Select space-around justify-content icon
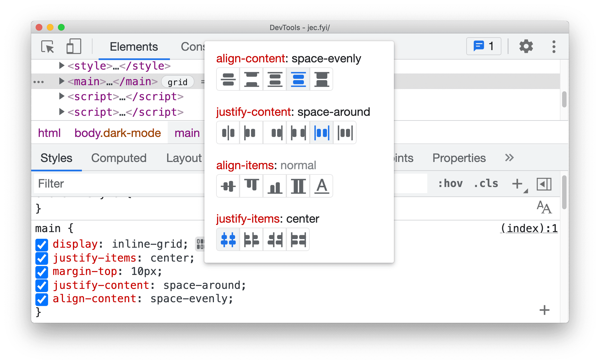The height and width of the screenshot is (364, 600). pos(322,132)
